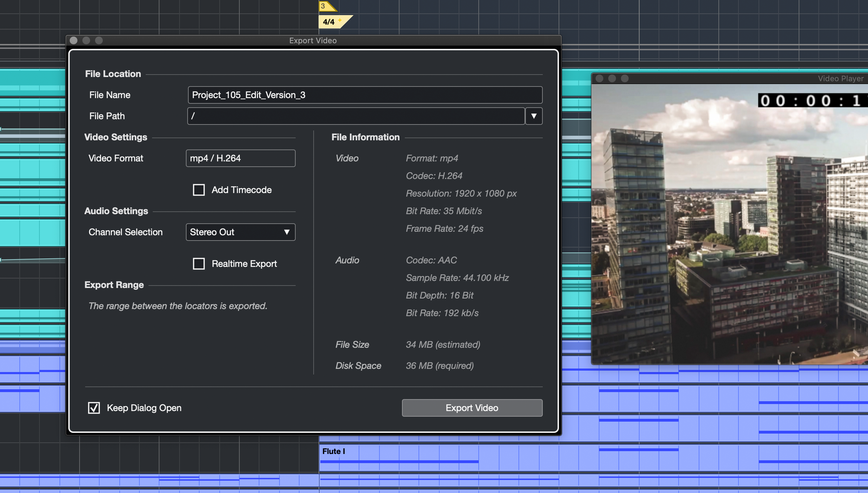
Task: Click the Export Video dialog title bar
Action: click(312, 40)
